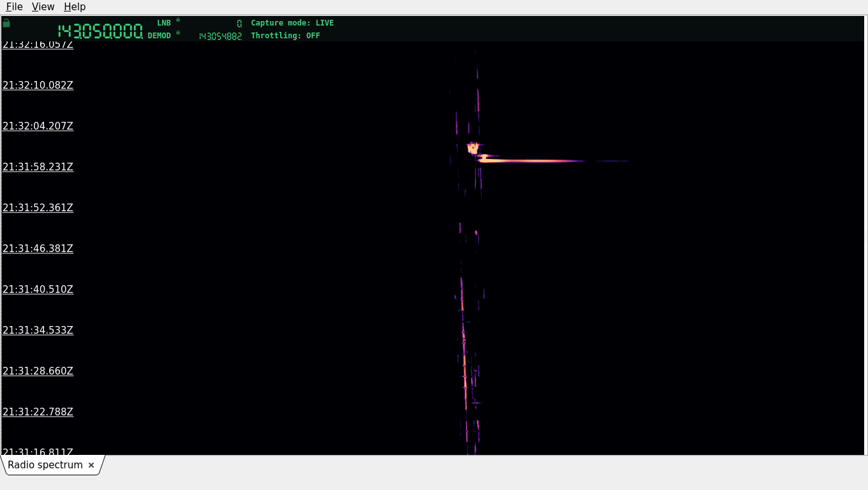Click the DEMOD label
The width and height of the screenshot is (868, 490).
click(160, 36)
